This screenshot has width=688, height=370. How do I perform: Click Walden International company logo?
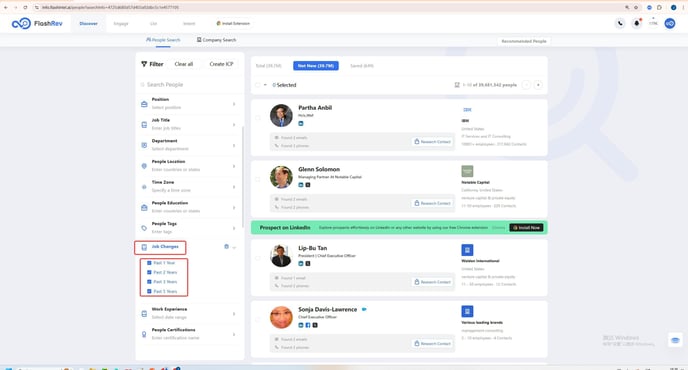(467, 250)
